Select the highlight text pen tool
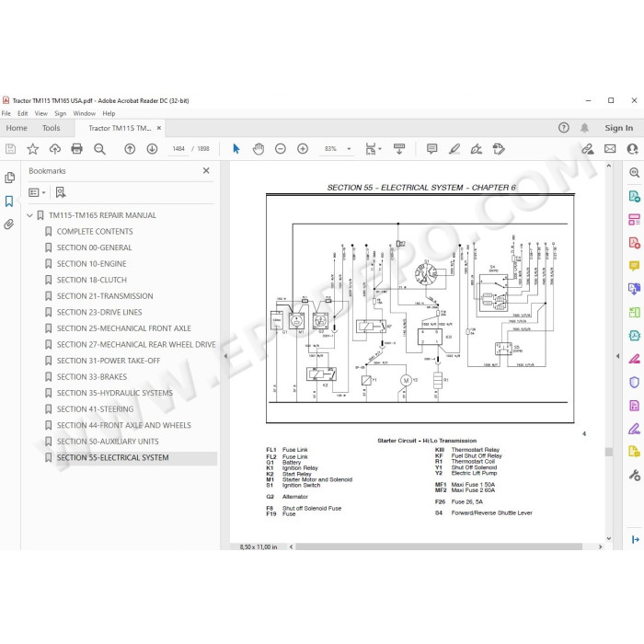644x644 pixels. [454, 149]
